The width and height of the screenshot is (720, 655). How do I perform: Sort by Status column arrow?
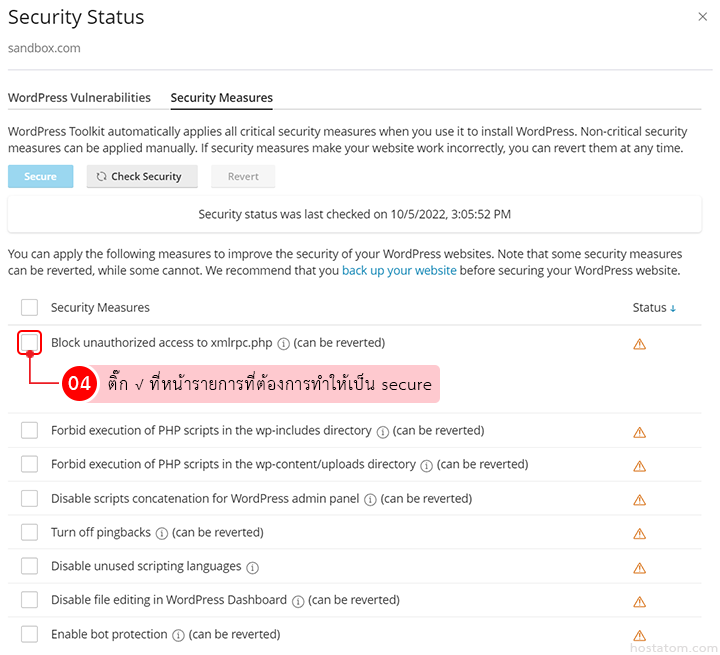[673, 308]
